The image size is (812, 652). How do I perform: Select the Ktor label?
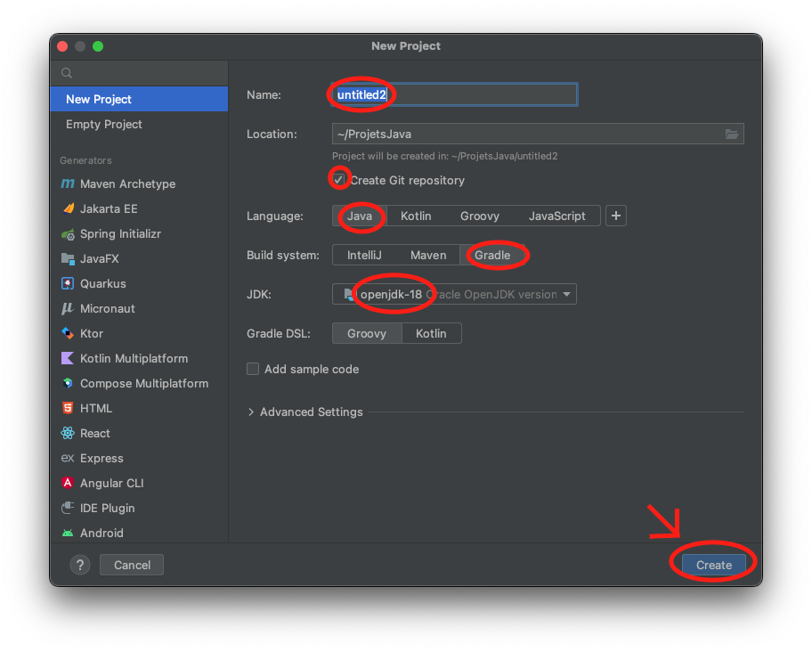point(92,333)
